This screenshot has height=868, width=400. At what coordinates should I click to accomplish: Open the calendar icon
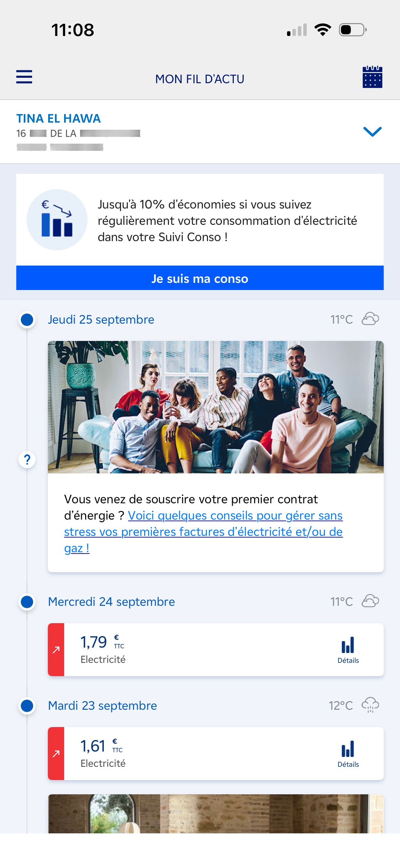[x=372, y=77]
